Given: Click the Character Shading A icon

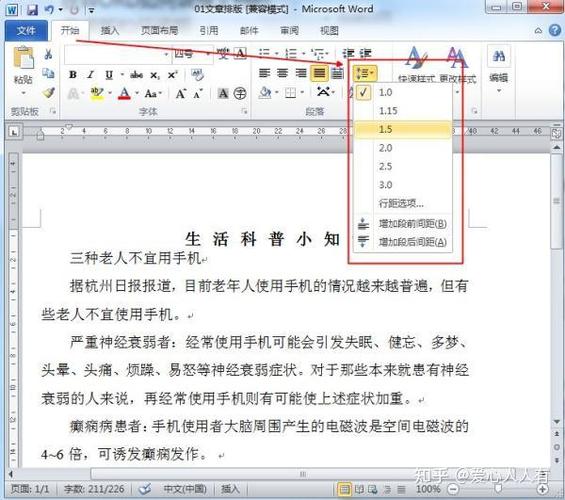Looking at the screenshot, I should (223, 94).
